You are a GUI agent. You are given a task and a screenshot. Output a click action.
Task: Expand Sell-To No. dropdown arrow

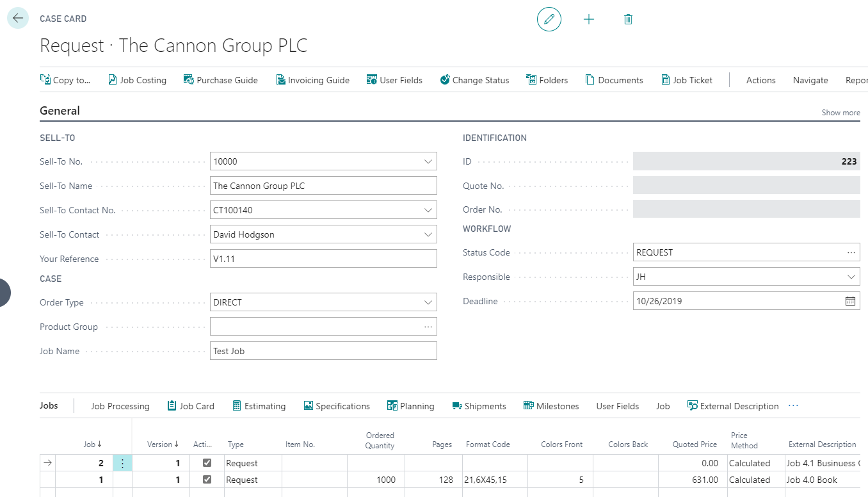(428, 161)
